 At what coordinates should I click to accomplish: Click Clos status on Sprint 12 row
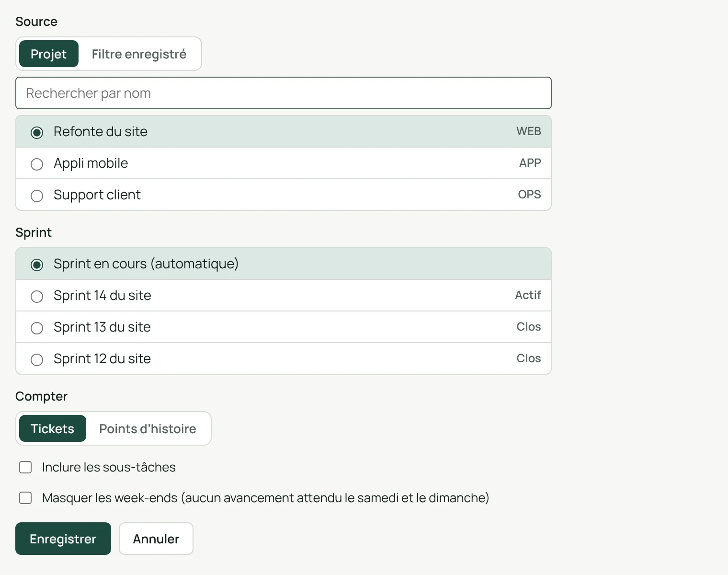tap(529, 358)
